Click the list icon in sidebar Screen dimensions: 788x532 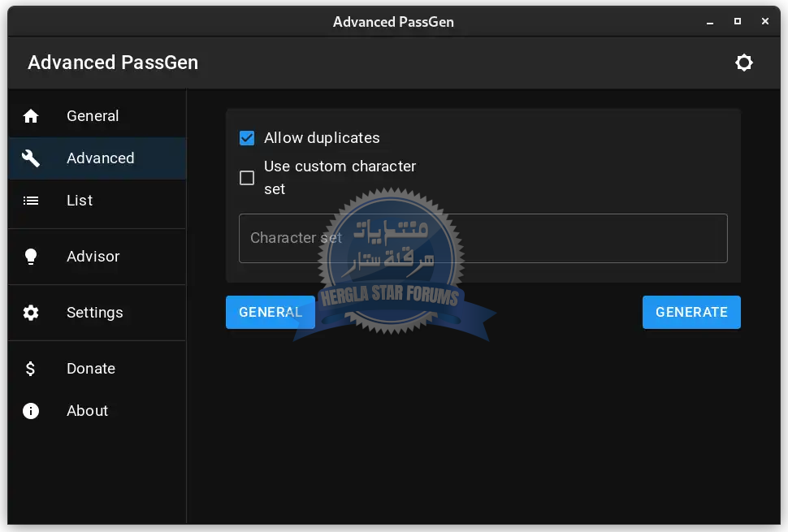click(x=31, y=201)
